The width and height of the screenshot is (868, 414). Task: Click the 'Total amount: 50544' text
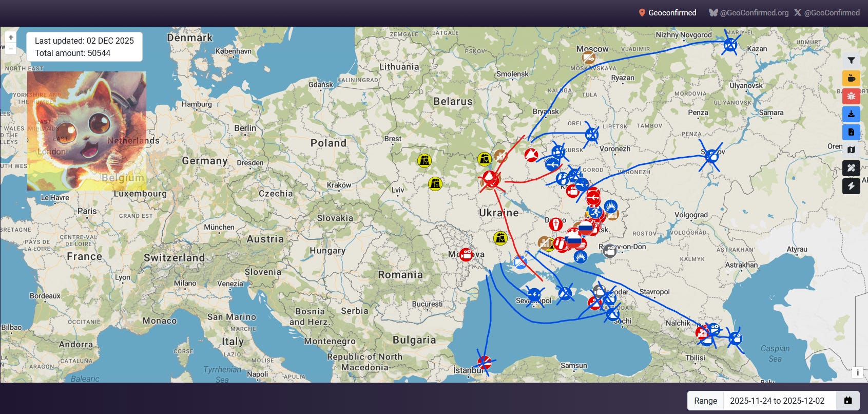point(72,53)
